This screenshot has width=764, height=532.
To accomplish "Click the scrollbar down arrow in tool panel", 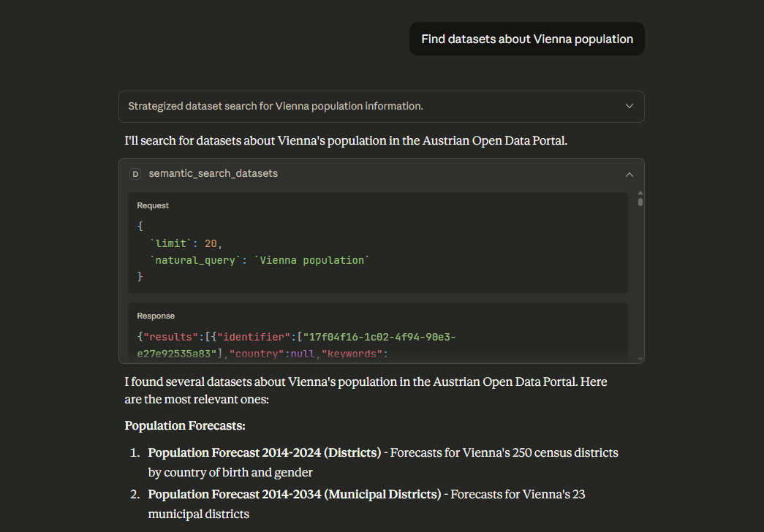I will 640,359.
